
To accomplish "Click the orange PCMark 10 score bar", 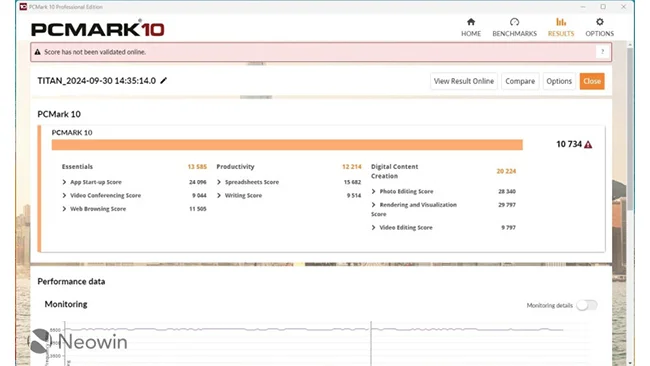I will [287, 145].
